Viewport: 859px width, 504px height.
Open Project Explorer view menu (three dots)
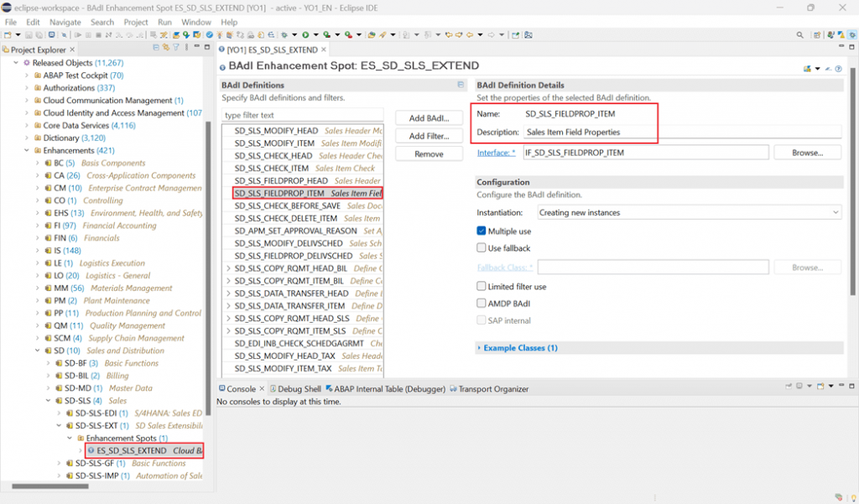[186, 48]
